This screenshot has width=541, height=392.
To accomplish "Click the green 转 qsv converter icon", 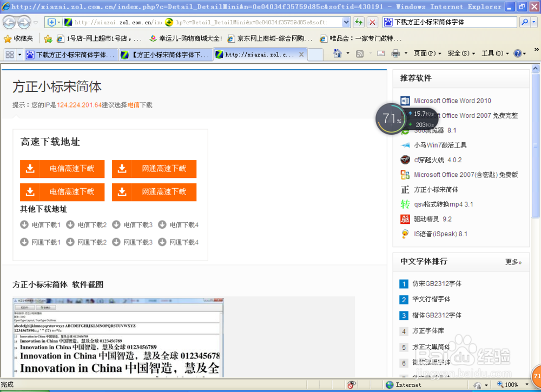I will (x=405, y=204).
